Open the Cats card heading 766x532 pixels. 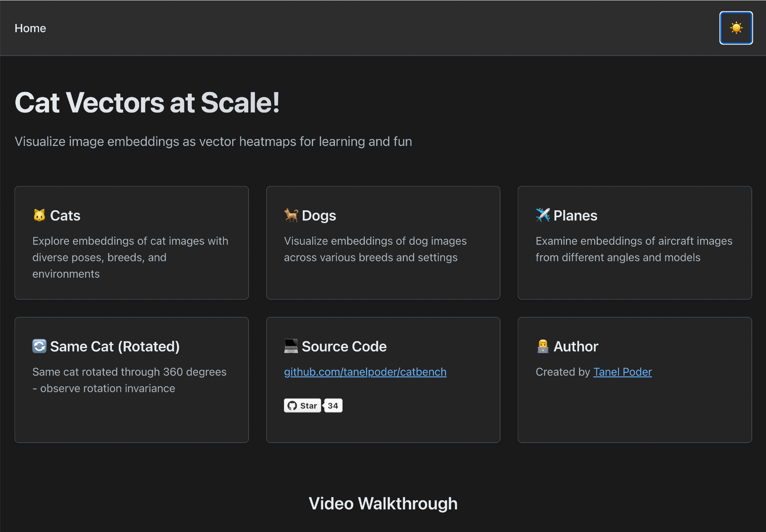point(65,216)
